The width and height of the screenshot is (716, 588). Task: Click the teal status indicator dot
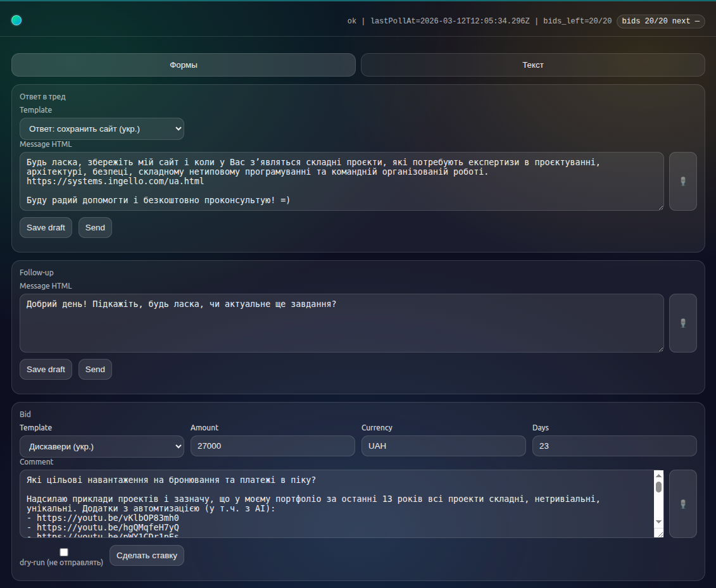(16, 20)
